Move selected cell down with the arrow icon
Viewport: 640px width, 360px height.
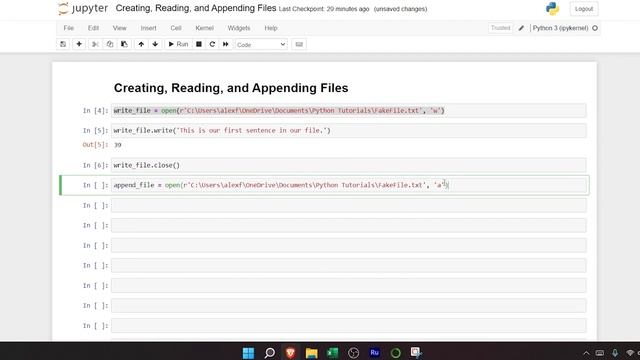click(x=155, y=44)
